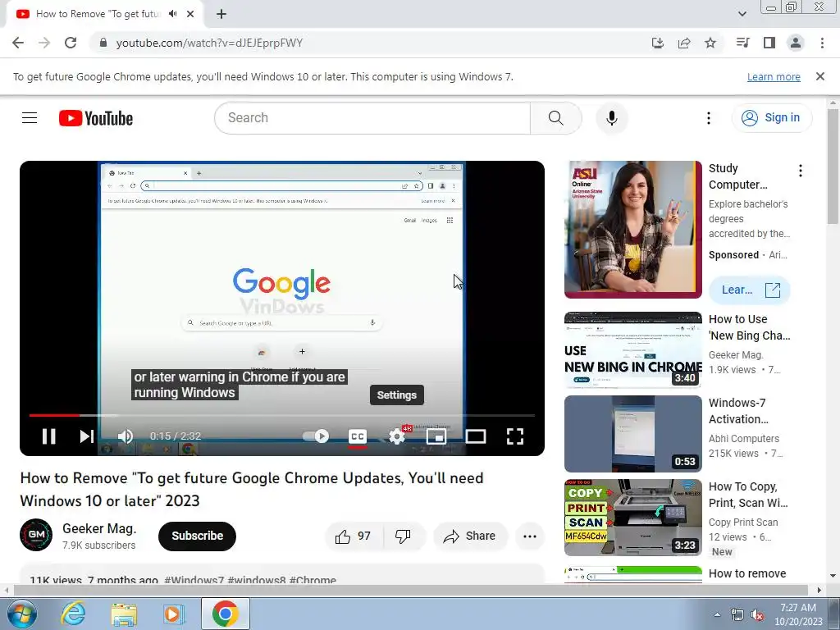This screenshot has width=840, height=630.
Task: Reload the page with the refresh icon
Action: click(71, 43)
